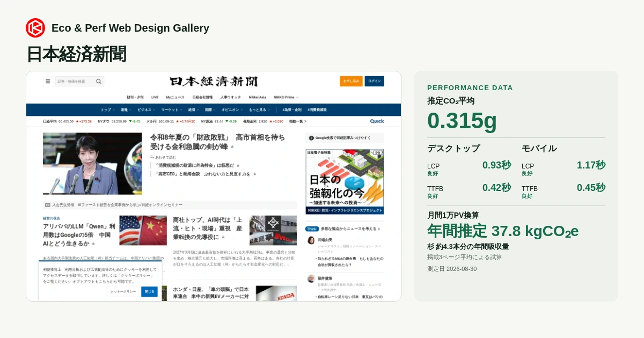Click the クッキーポリシー button
The image size is (644, 338).
[123, 291]
